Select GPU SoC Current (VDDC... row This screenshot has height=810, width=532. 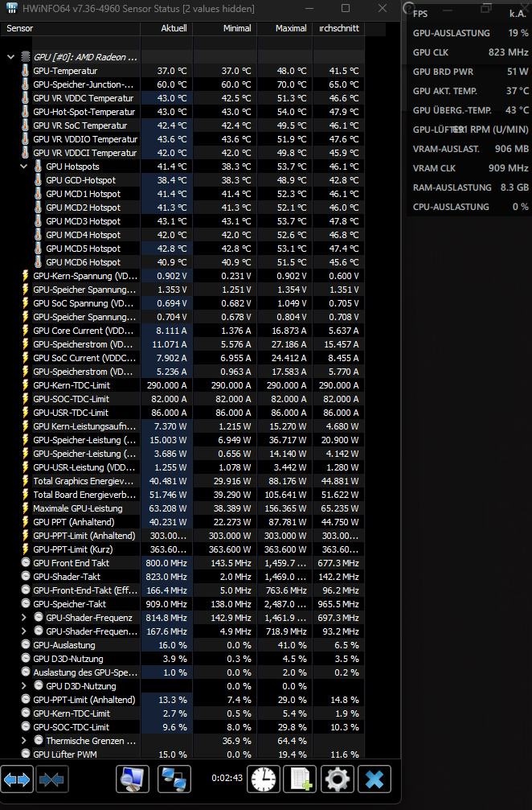coord(182,357)
